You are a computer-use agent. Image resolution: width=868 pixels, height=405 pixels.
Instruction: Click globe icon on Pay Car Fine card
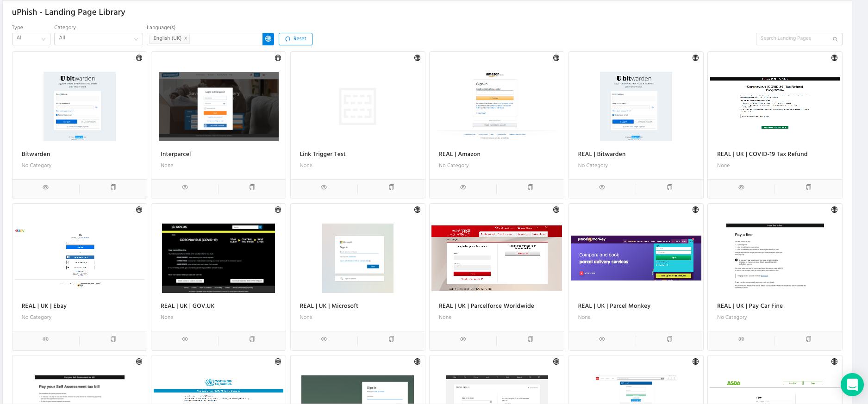tap(834, 210)
